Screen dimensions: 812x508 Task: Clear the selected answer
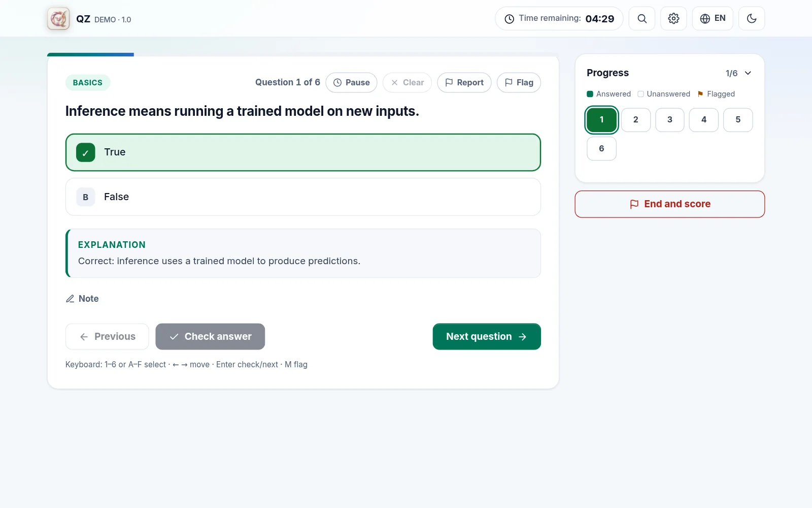pyautogui.click(x=407, y=82)
